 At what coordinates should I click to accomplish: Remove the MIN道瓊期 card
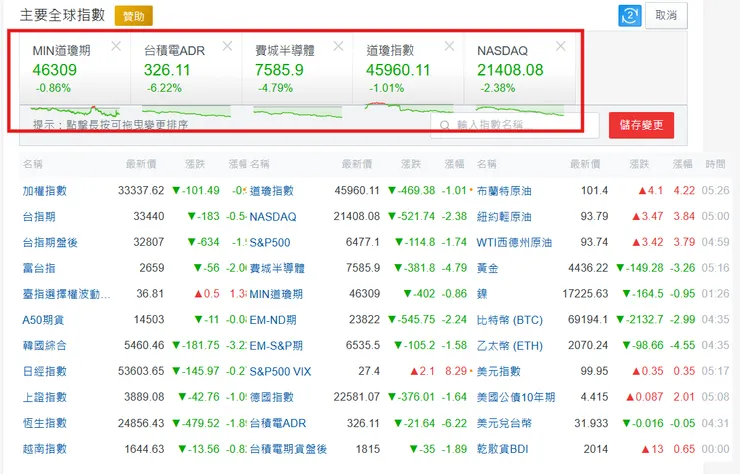coord(116,46)
